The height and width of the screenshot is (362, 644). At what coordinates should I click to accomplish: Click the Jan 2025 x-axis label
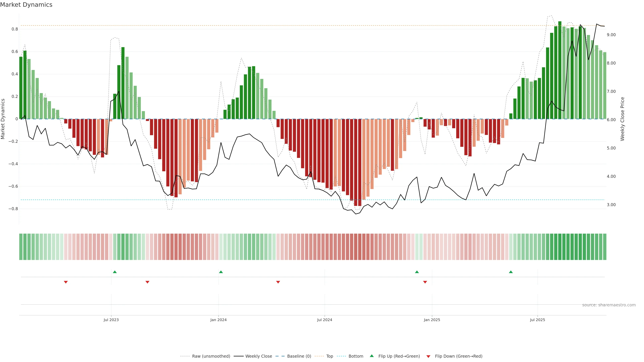click(x=432, y=320)
